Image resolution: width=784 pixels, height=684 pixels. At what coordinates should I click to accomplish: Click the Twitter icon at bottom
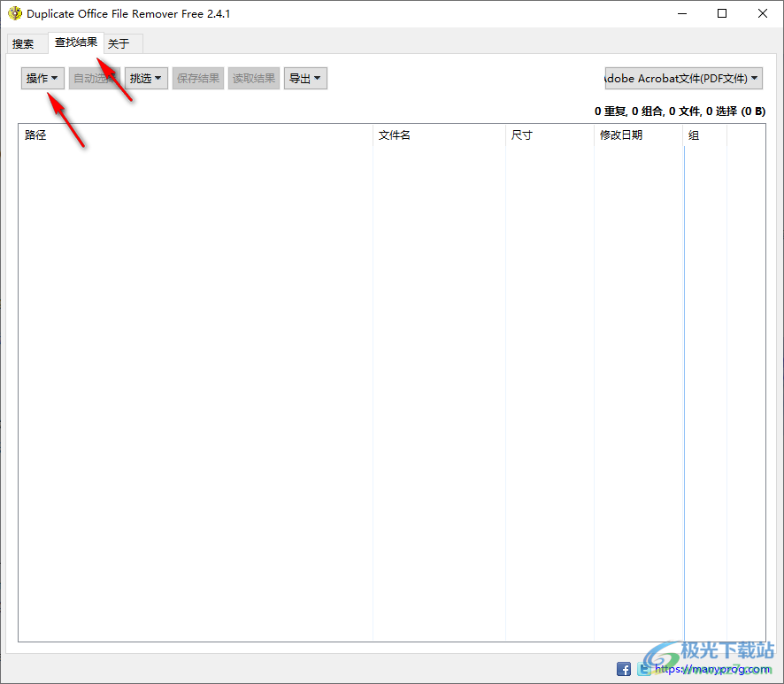(x=643, y=669)
